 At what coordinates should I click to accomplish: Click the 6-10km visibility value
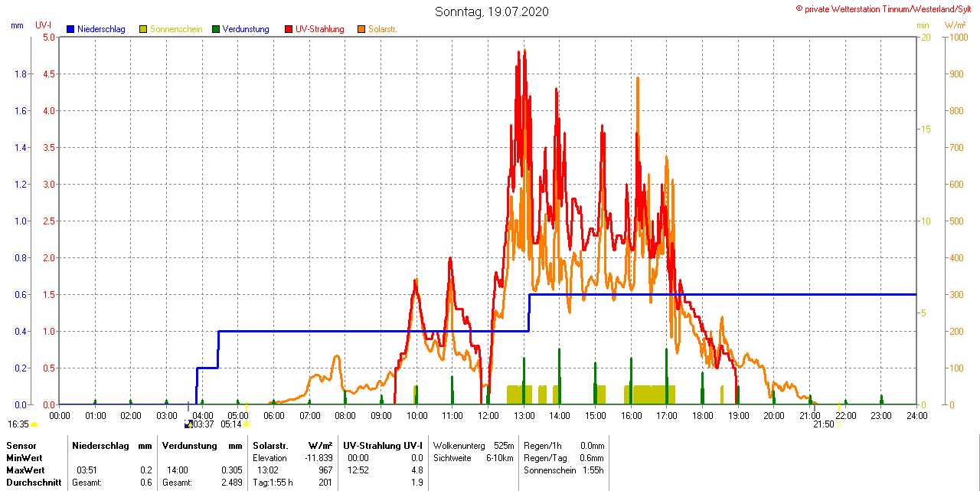coord(501,458)
